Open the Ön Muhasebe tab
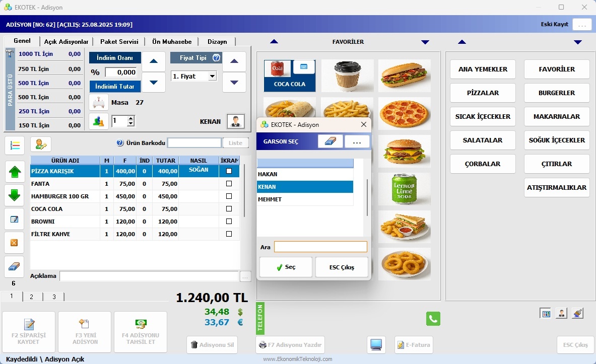596x364 pixels. 172,41
